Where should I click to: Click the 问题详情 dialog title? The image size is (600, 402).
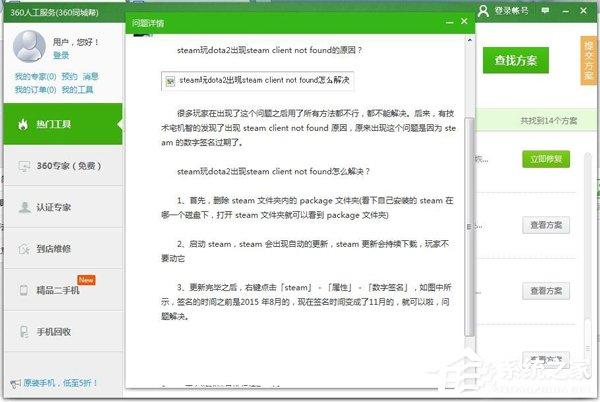pos(148,23)
